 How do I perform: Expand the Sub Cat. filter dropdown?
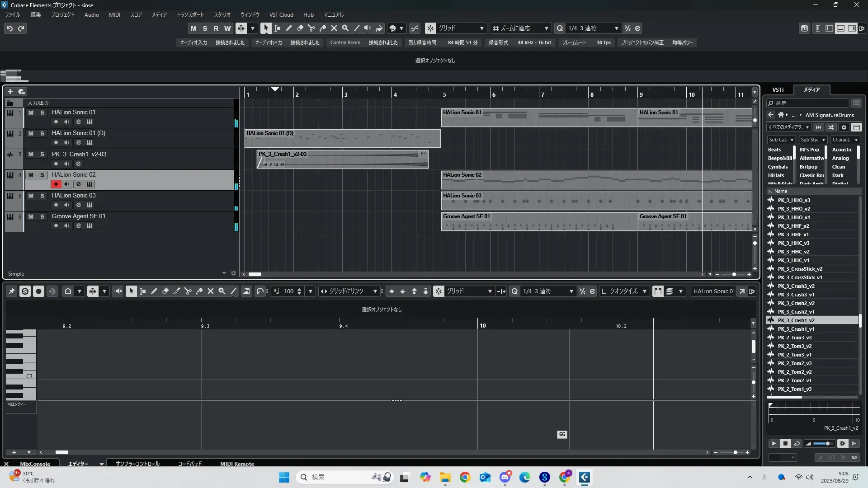pos(781,140)
